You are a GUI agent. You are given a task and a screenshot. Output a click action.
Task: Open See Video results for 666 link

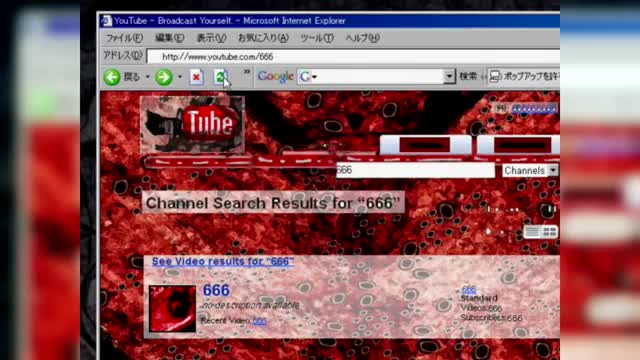[x=223, y=262]
